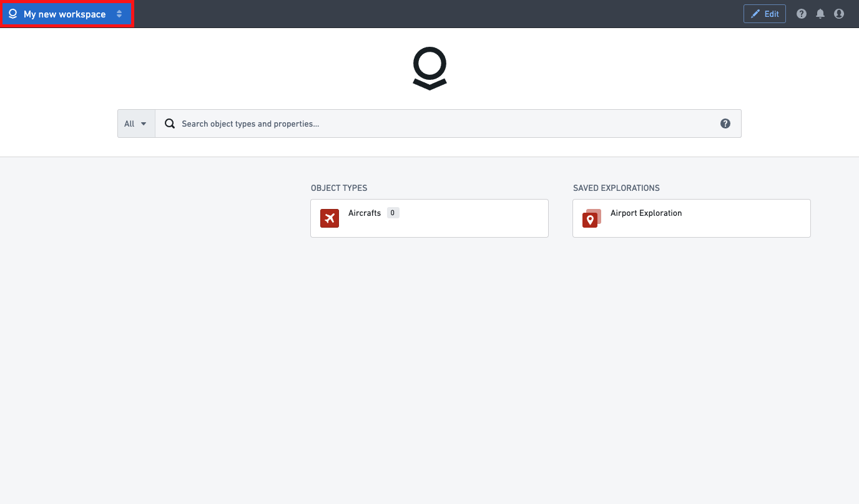Click the SAVED EXPLORATIONS heading
This screenshot has width=859, height=504.
tap(616, 188)
